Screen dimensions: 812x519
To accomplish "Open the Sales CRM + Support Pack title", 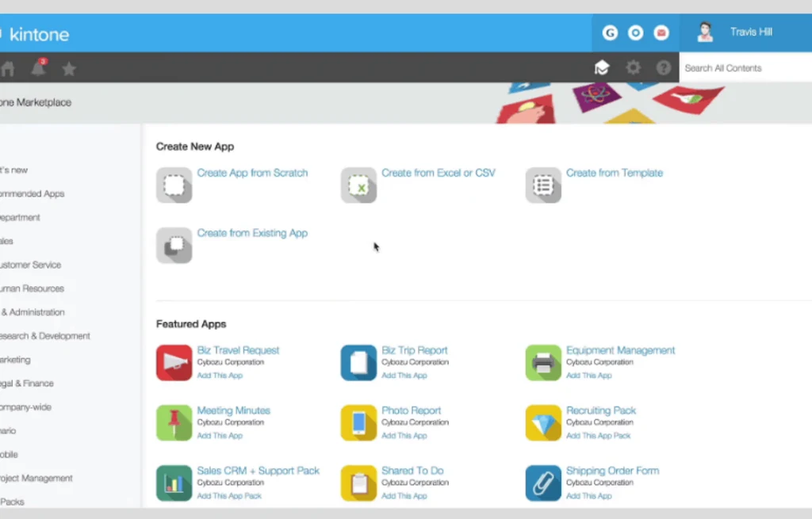I will click(x=258, y=471).
